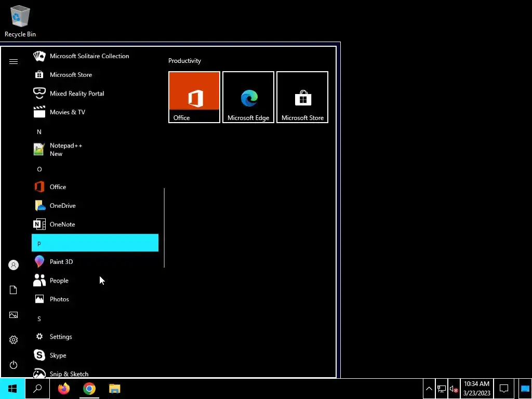Click the Windows Start button
The image size is (532, 399).
(x=12, y=389)
